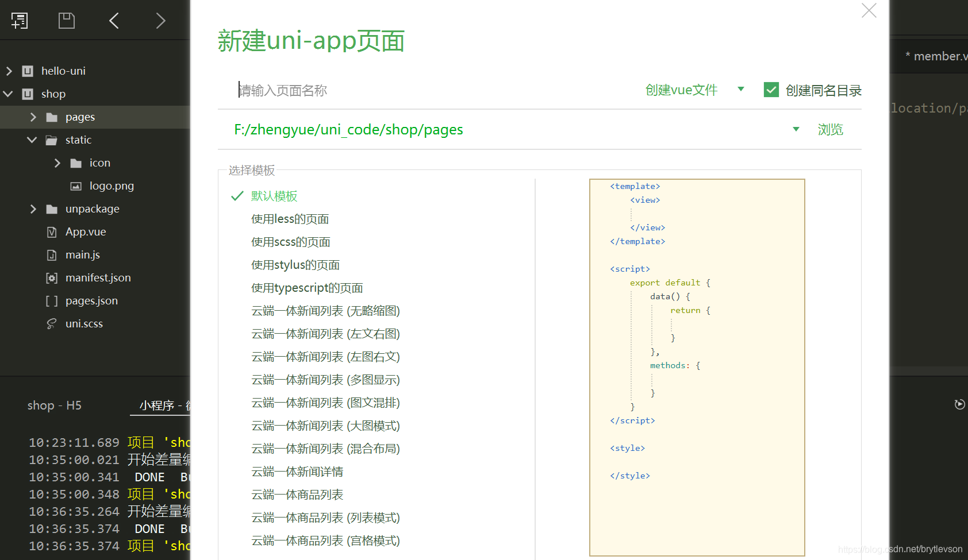The height and width of the screenshot is (560, 968).
Task: Select 云端一体新闻列表 (多图显示) template
Action: [325, 380]
